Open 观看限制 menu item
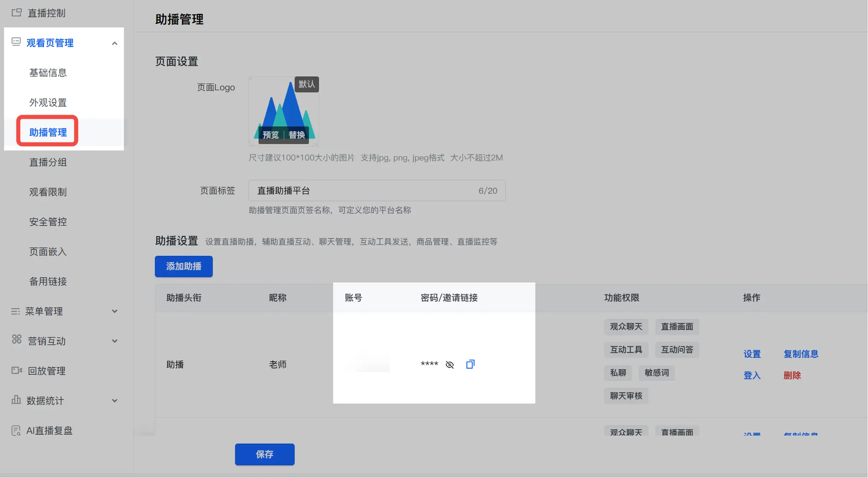This screenshot has height=478, width=868. (x=48, y=192)
